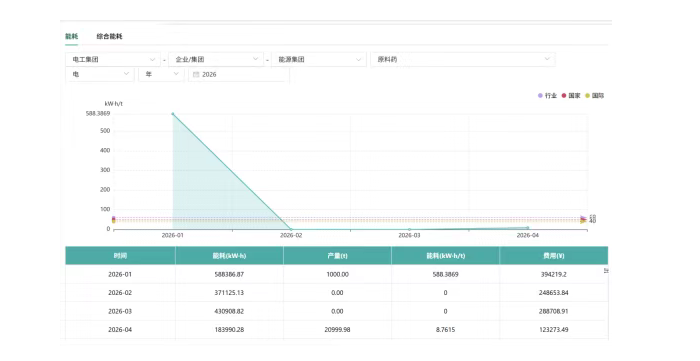Expand the 电 energy type dropdown
Viewport: 700px width, 361px height.
pyautogui.click(x=100, y=75)
